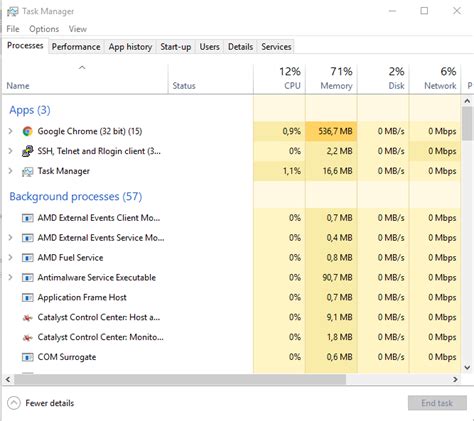
Task: Collapse view with Fewer details arrow icon
Action: click(x=14, y=403)
